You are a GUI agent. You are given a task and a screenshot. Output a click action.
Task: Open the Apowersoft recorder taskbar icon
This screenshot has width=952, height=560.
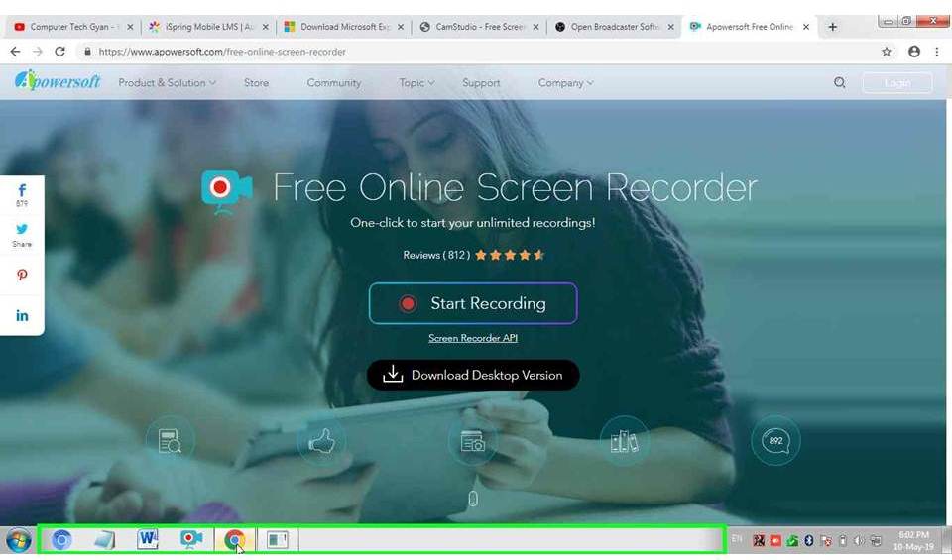191,539
